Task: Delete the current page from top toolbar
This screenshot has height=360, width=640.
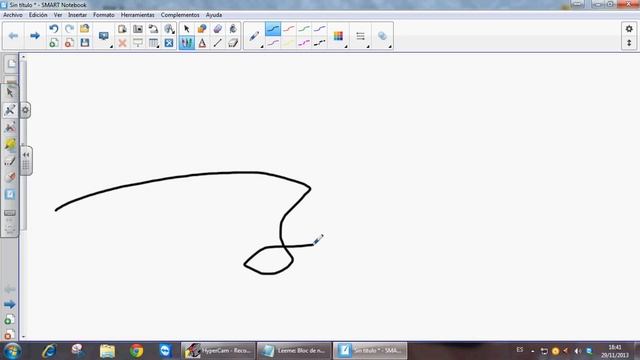Action: (x=69, y=43)
